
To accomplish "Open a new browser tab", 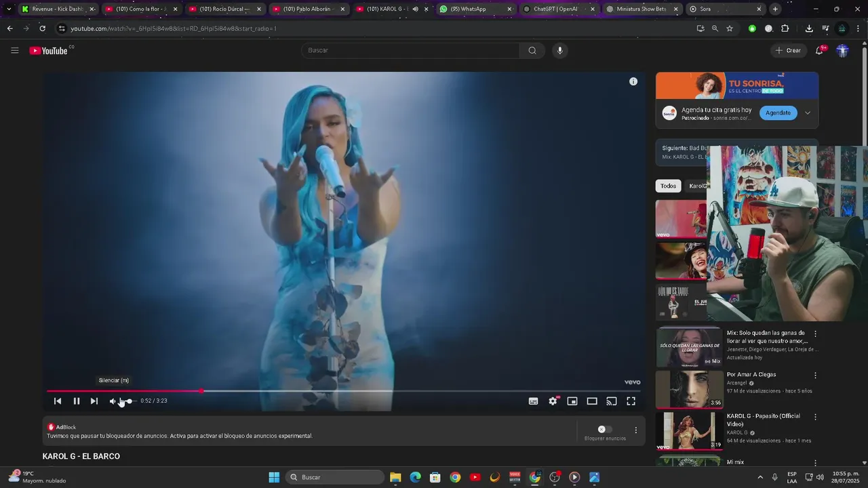I will tap(775, 9).
